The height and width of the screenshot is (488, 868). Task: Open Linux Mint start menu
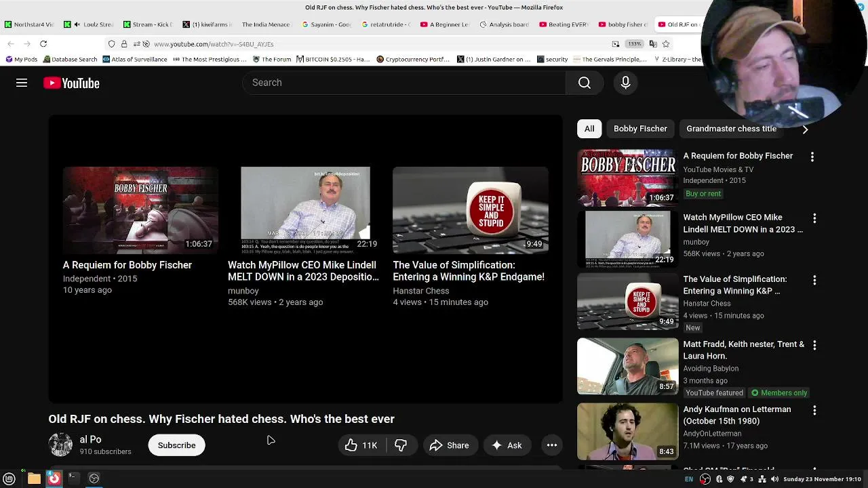click(9, 479)
